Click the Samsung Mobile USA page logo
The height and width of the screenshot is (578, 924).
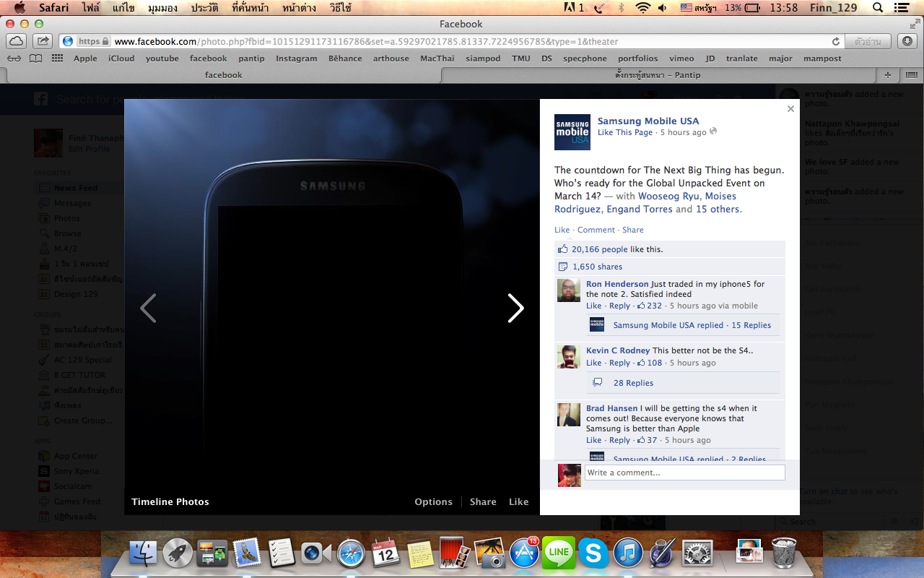pyautogui.click(x=572, y=132)
